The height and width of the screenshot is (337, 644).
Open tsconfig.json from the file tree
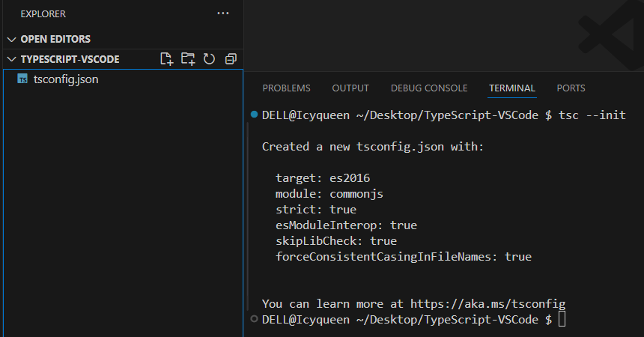[66, 79]
